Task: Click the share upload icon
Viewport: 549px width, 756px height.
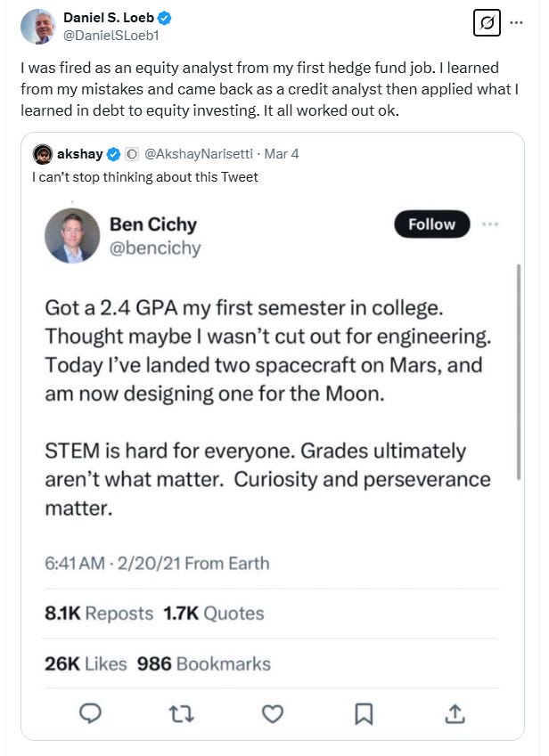Action: (454, 713)
